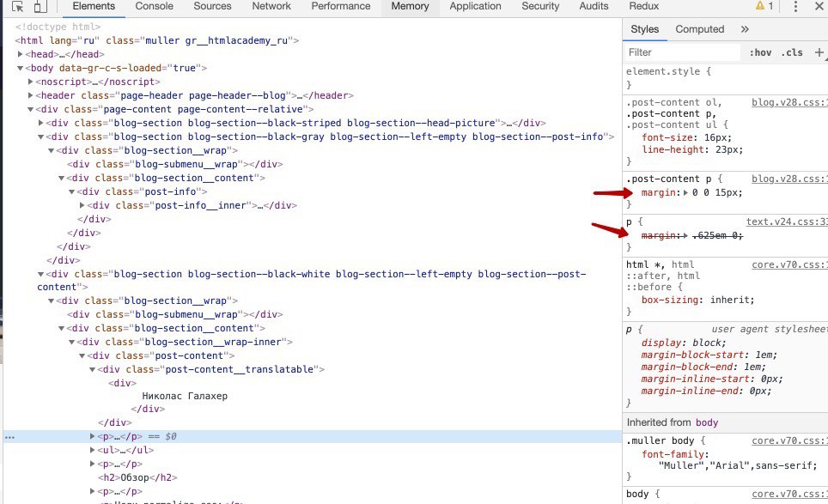The width and height of the screenshot is (828, 504).
Task: Collapse the post-info div node
Action: [72, 191]
